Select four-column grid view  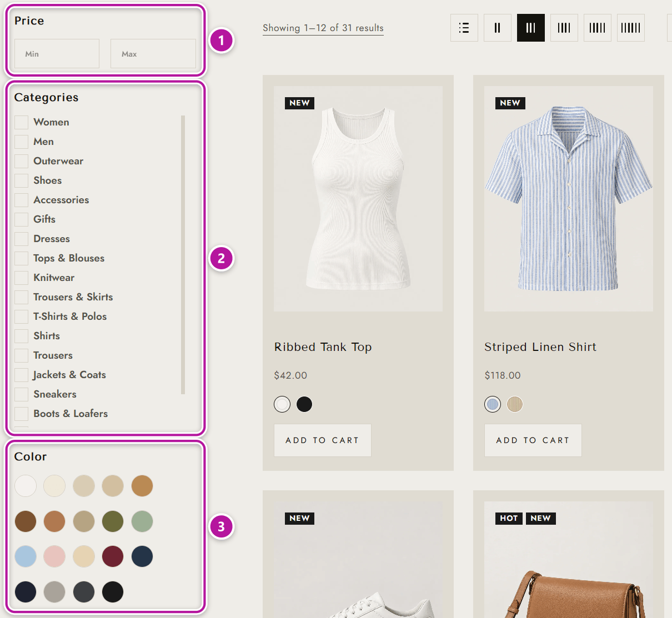tap(564, 28)
